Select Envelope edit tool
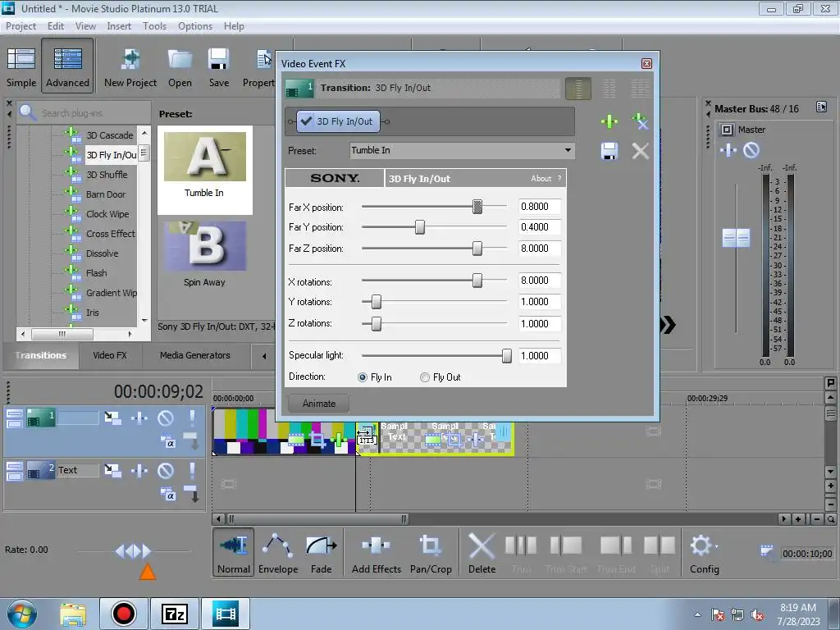840x630 pixels. [277, 553]
